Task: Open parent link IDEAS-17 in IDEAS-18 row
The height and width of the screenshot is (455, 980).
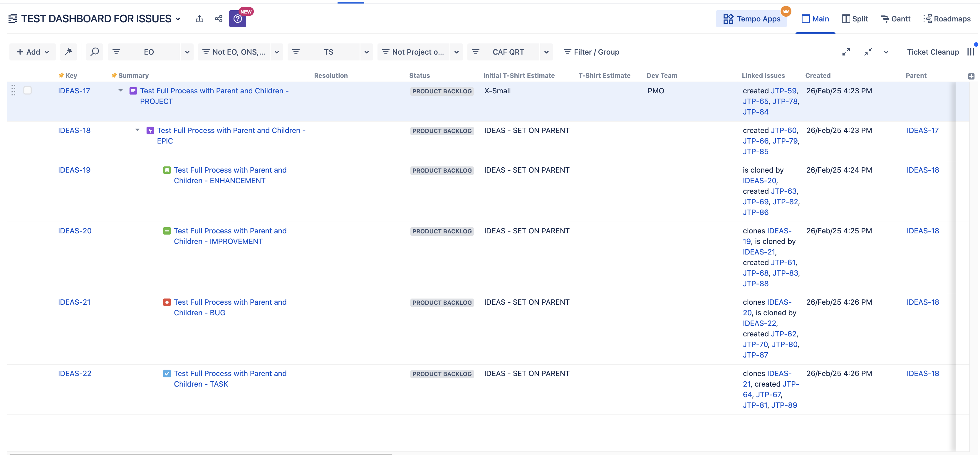Action: click(922, 130)
